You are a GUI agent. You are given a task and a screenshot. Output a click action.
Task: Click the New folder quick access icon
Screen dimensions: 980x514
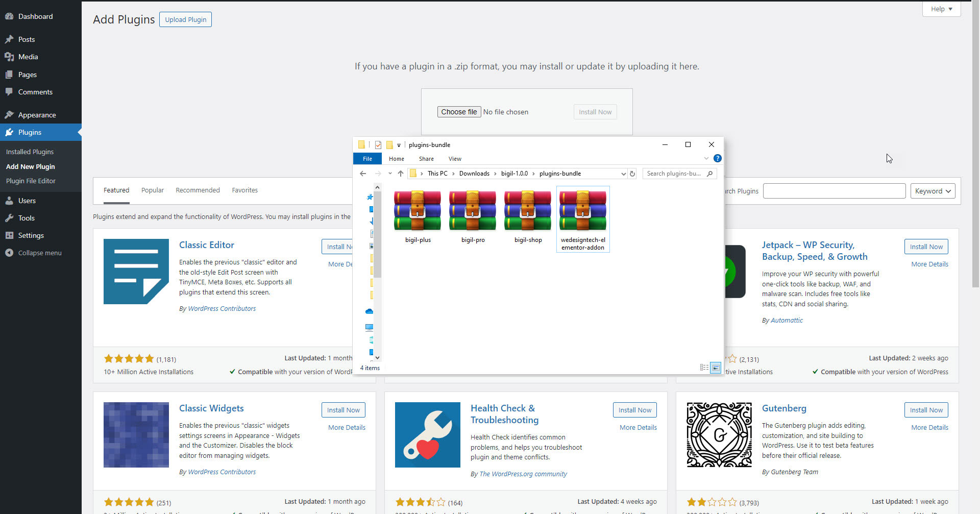pos(389,145)
